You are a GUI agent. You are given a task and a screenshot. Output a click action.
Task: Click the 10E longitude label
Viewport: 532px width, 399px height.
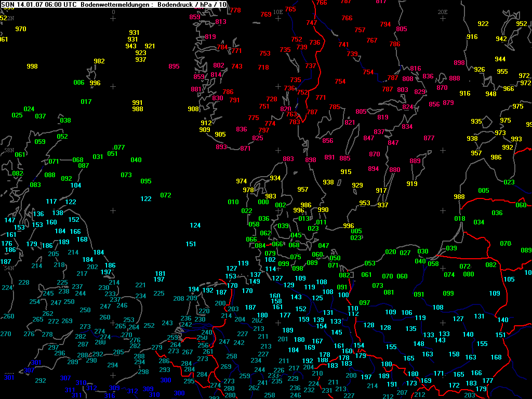[x=278, y=11]
